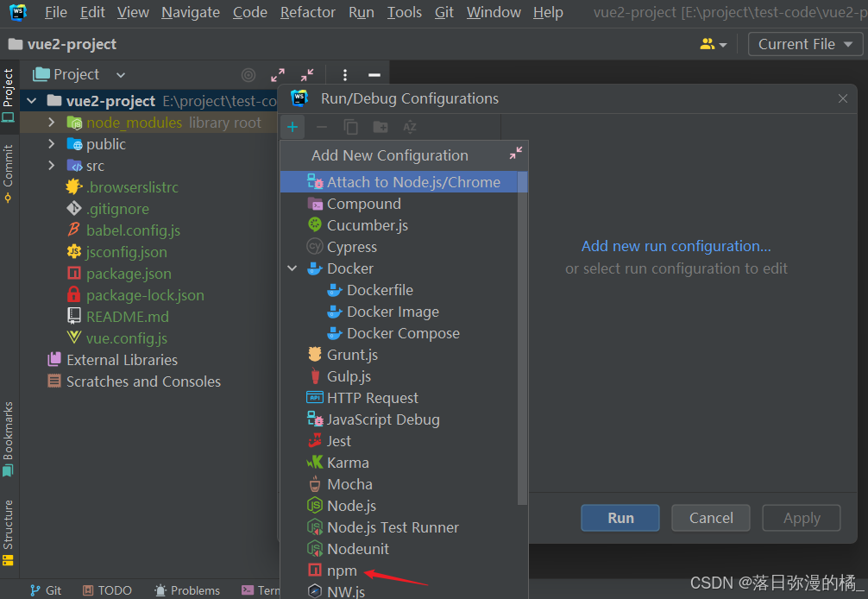Click the Create New Folder icon in the dialog

tap(381, 128)
